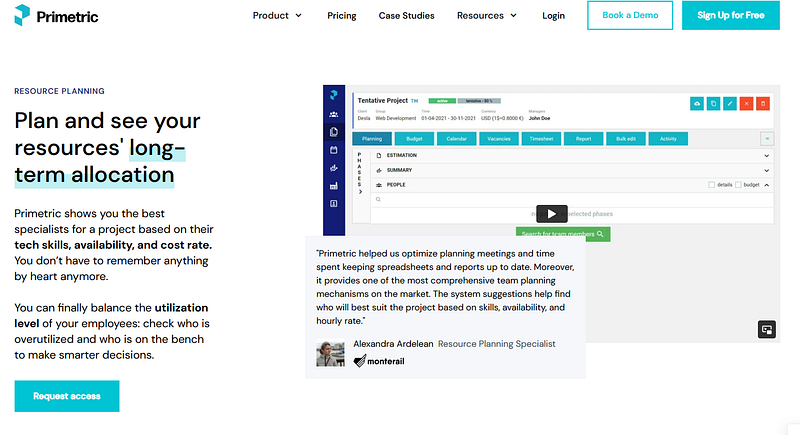Click the Sign Up for Free button
800x435 pixels.
(731, 15)
